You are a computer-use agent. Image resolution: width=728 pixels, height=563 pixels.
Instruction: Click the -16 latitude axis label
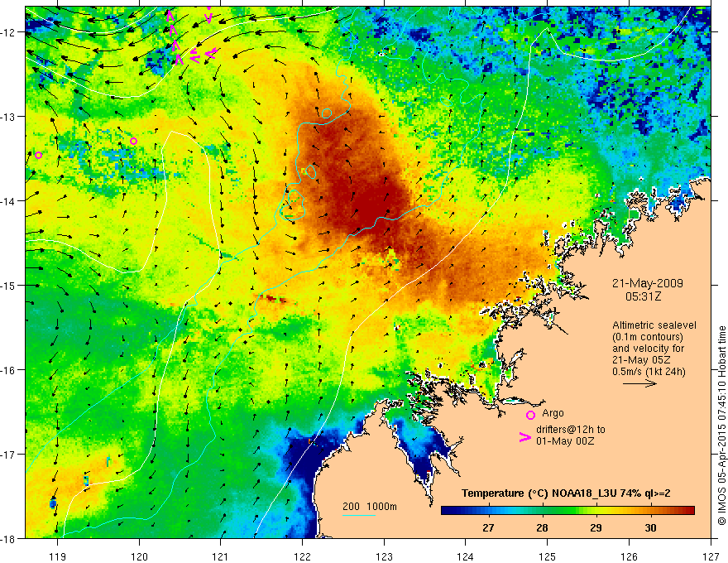(9, 370)
